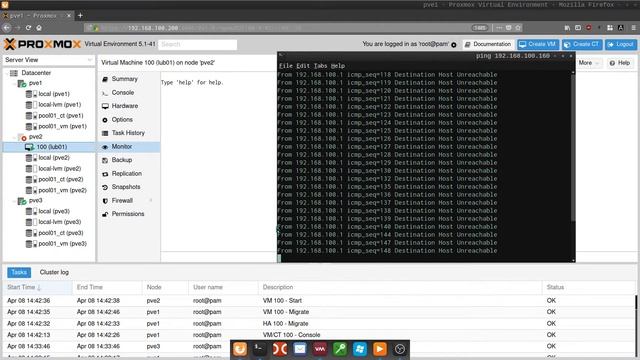The width and height of the screenshot is (640, 360).
Task: Click the Logout button
Action: click(x=620, y=44)
